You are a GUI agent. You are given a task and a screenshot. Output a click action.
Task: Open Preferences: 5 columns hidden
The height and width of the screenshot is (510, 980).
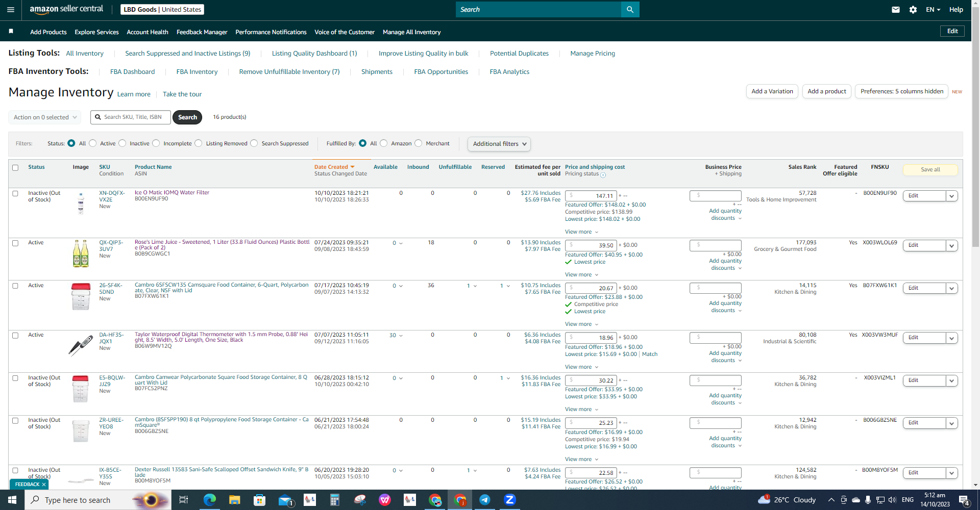[902, 91]
